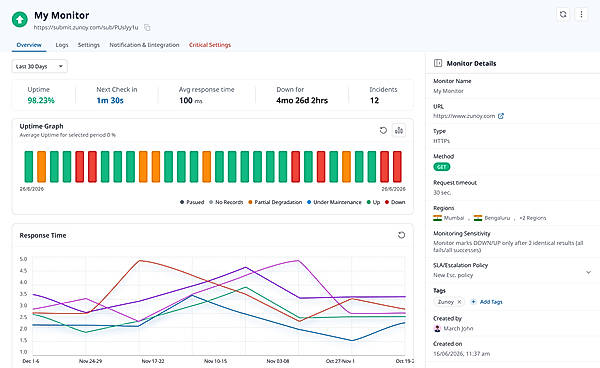The width and height of the screenshot is (600, 368).
Task: Open the Settings tab
Action: 89,45
